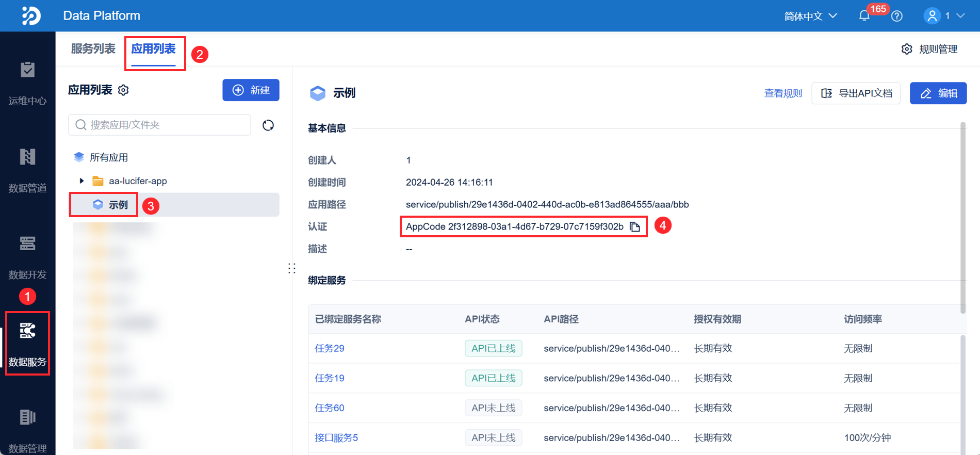
Task: Click 无限制 in the 任务19 row
Action: [858, 378]
